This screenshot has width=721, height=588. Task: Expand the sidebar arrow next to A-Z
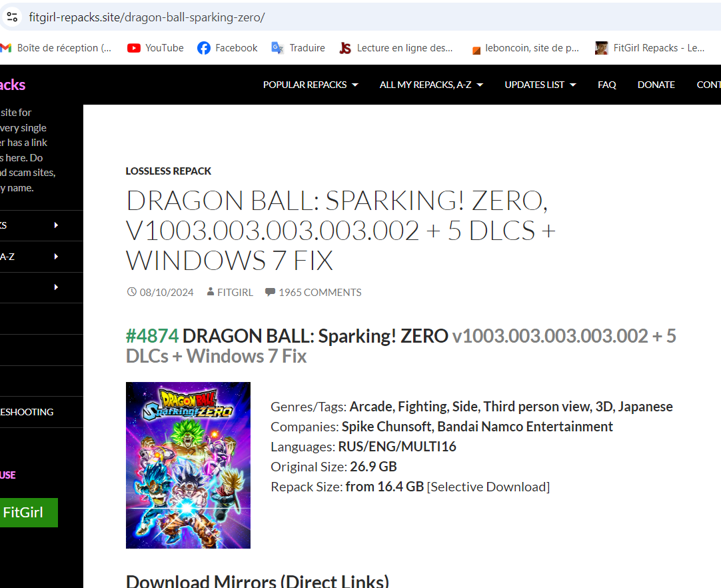56,256
